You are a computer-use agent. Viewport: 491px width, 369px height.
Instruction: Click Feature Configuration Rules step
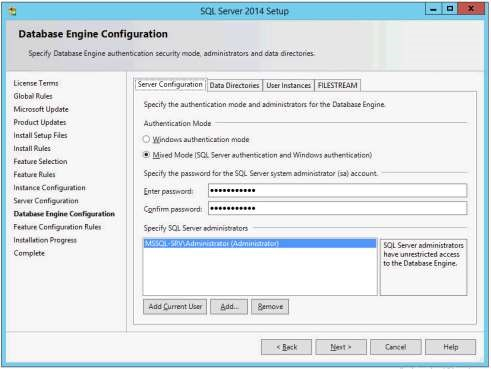[57, 227]
